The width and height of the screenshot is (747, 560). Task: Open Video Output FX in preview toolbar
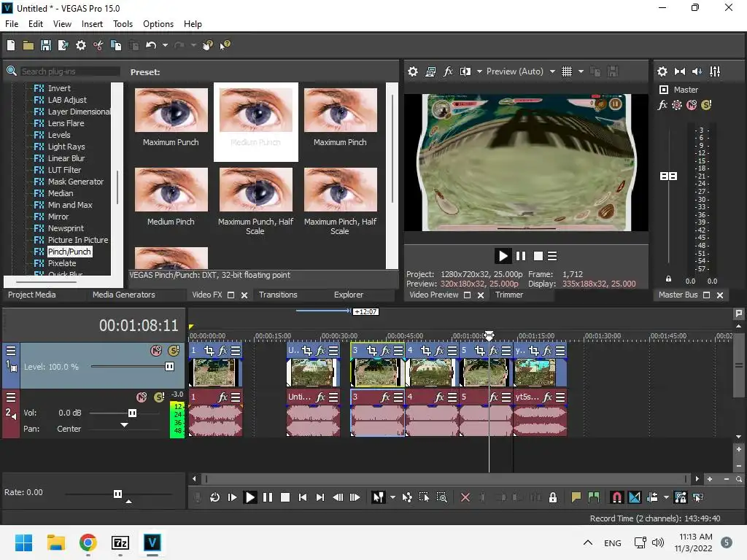coord(448,71)
